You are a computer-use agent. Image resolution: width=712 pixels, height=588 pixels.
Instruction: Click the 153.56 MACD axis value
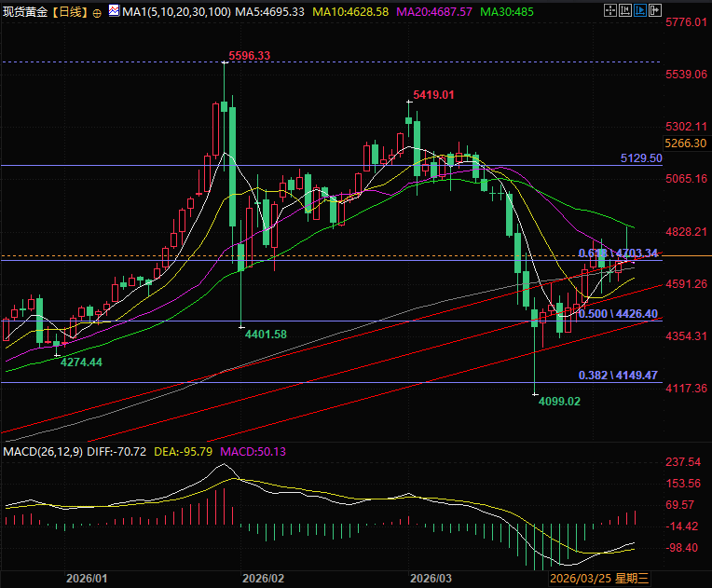pyautogui.click(x=683, y=484)
